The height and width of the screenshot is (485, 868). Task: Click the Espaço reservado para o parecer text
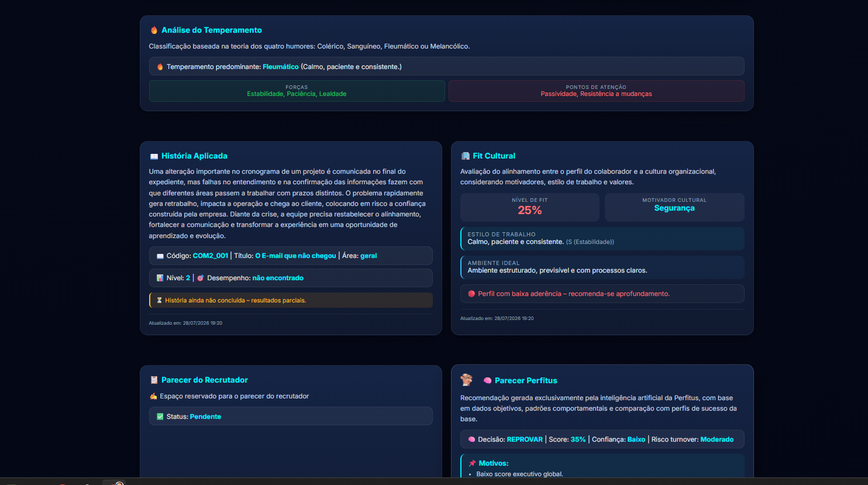click(x=235, y=397)
